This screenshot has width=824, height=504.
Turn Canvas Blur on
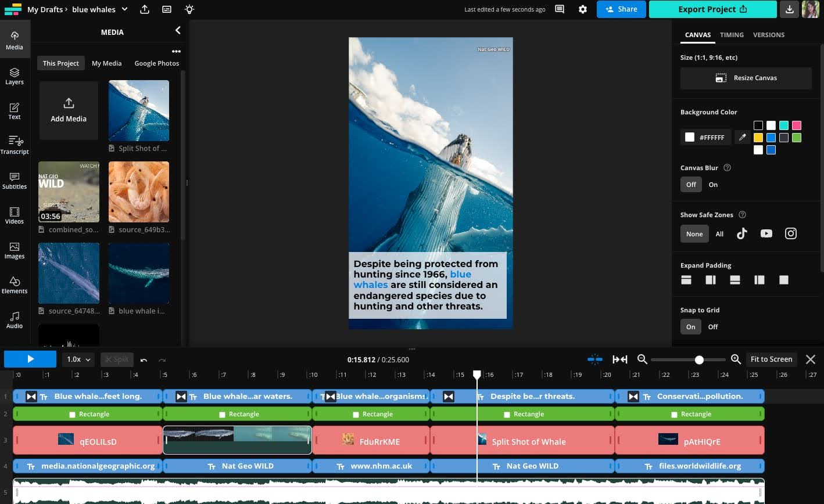click(x=713, y=185)
